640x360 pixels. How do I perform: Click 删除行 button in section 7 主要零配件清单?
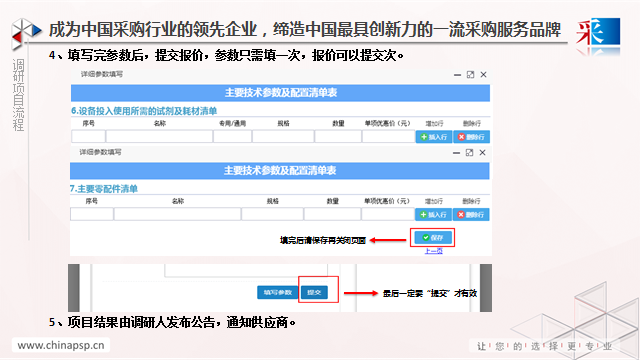[x=471, y=215]
